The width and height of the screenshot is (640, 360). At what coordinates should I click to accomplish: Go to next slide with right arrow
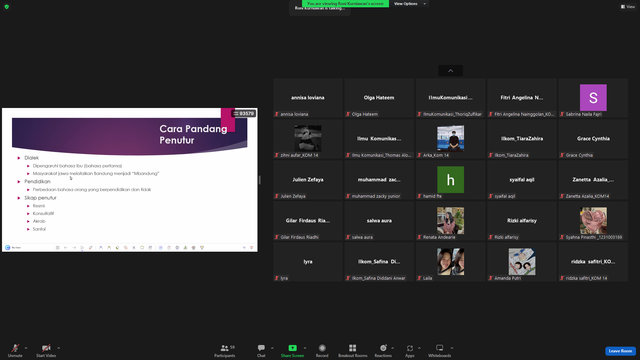click(74, 247)
